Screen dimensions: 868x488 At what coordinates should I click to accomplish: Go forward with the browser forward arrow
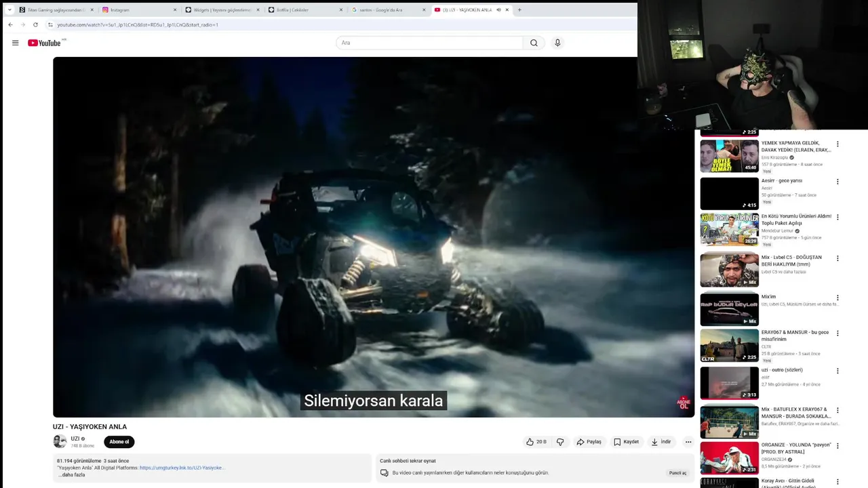22,24
